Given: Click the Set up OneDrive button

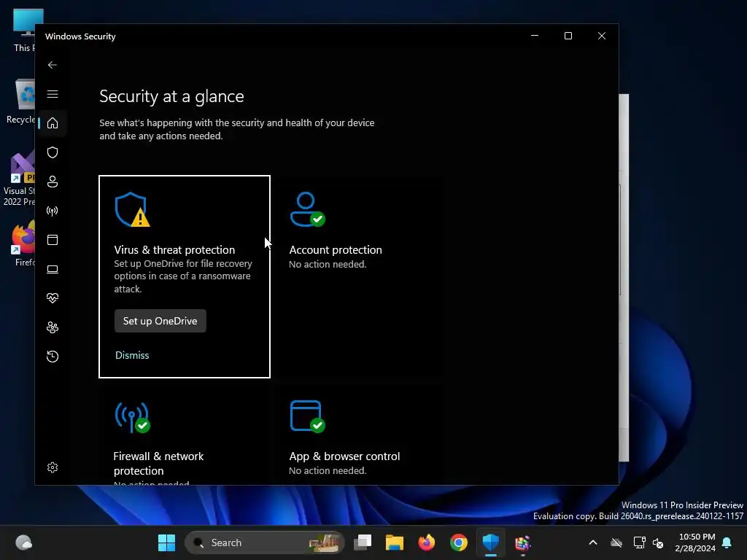Looking at the screenshot, I should click(x=160, y=321).
